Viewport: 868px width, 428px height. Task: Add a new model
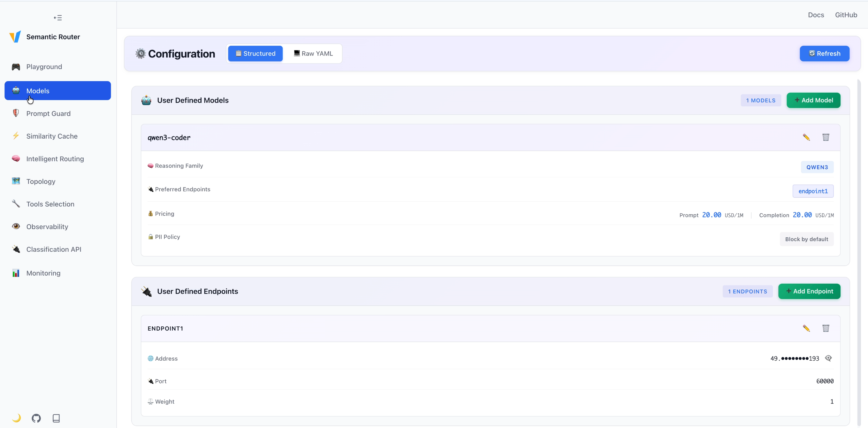tap(813, 100)
